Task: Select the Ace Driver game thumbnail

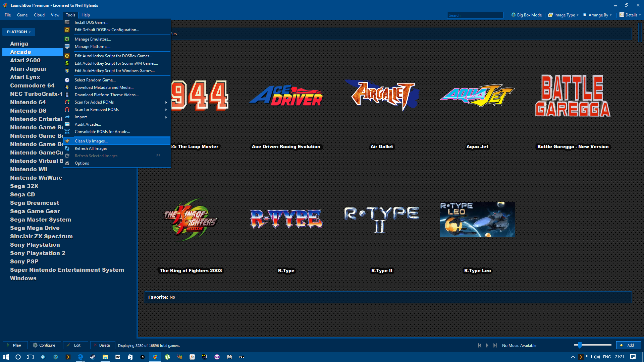Action: (x=286, y=96)
